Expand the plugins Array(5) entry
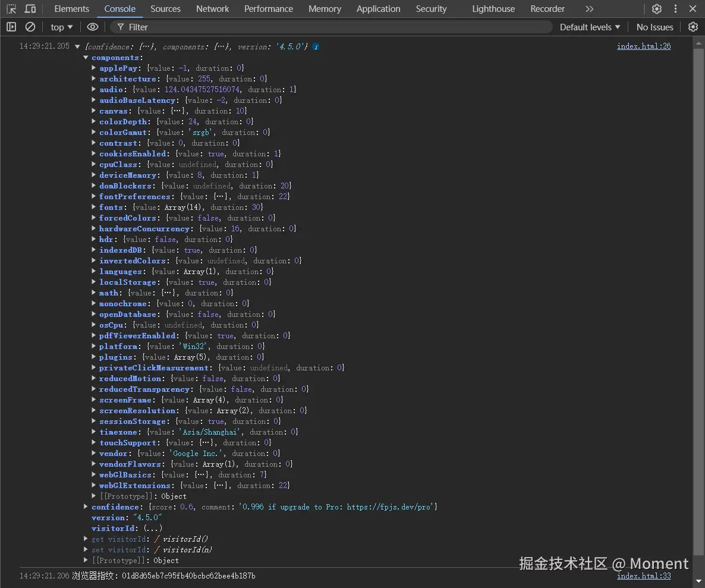 coord(93,357)
